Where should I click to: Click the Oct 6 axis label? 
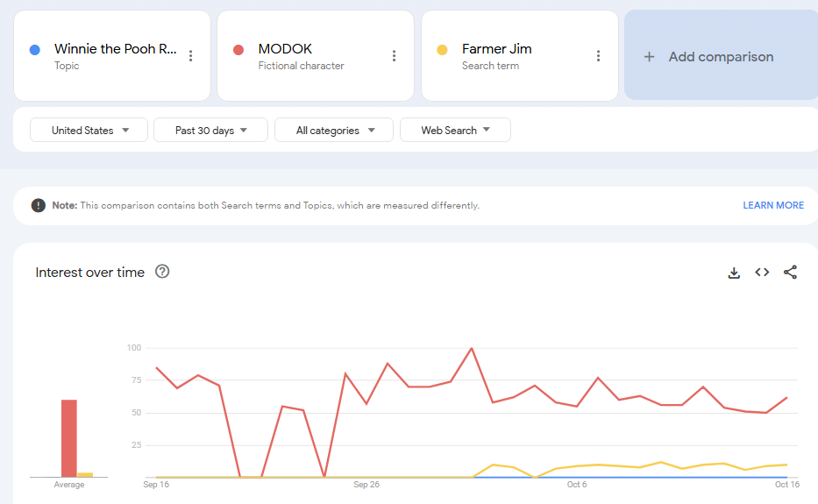(577, 485)
